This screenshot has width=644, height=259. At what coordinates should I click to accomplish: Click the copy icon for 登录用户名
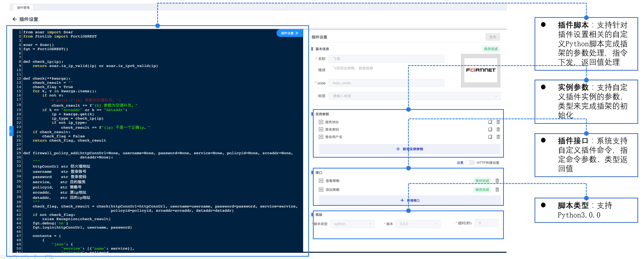point(490,137)
